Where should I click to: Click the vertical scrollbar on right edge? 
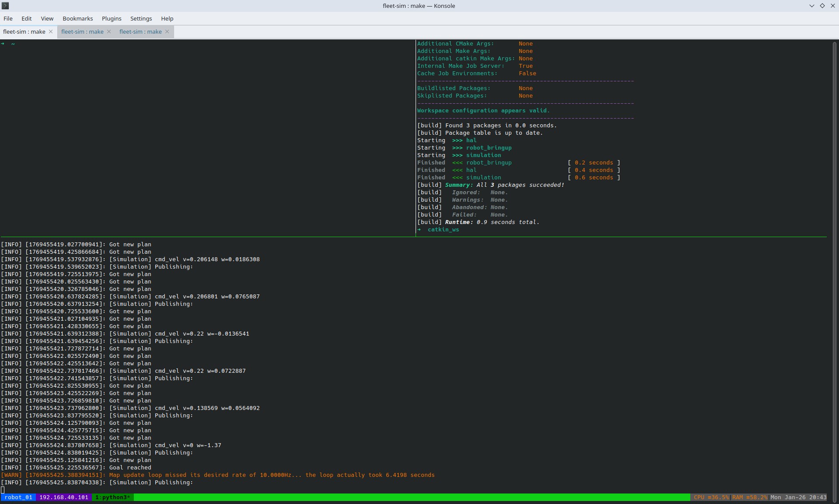[835, 262]
